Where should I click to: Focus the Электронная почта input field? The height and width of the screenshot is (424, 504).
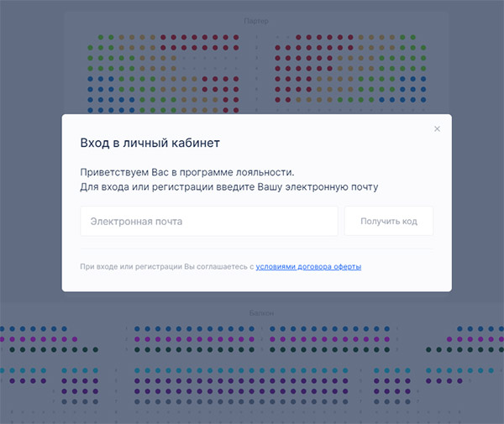pyautogui.click(x=209, y=222)
